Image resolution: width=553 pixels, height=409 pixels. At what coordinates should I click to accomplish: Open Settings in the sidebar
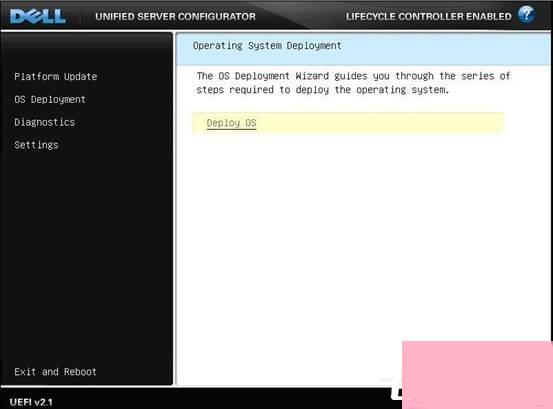coord(36,145)
